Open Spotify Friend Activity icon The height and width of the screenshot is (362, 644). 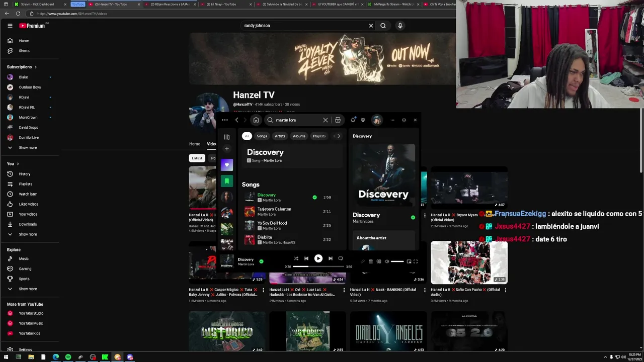click(x=363, y=120)
